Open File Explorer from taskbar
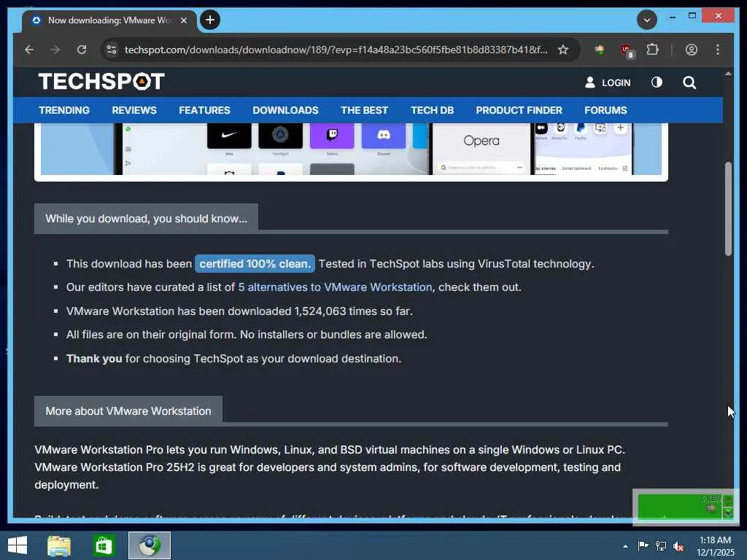 click(x=59, y=545)
